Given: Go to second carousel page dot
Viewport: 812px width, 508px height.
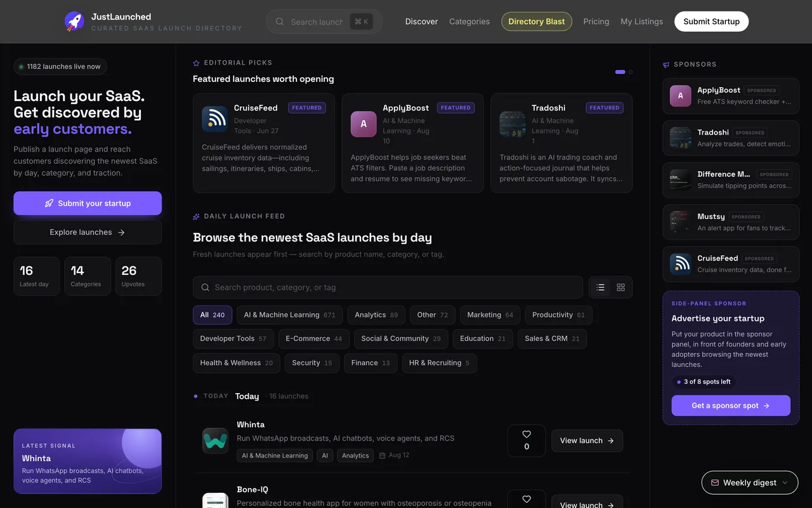Looking at the screenshot, I should (631, 72).
